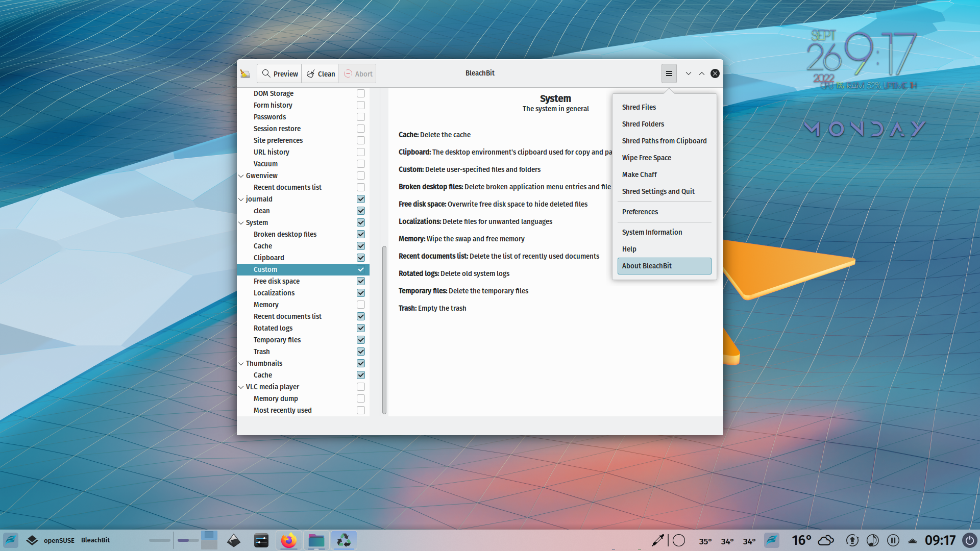The image size is (980, 551).
Task: Click BleachBit recycle icon on the taskbar
Action: [344, 540]
